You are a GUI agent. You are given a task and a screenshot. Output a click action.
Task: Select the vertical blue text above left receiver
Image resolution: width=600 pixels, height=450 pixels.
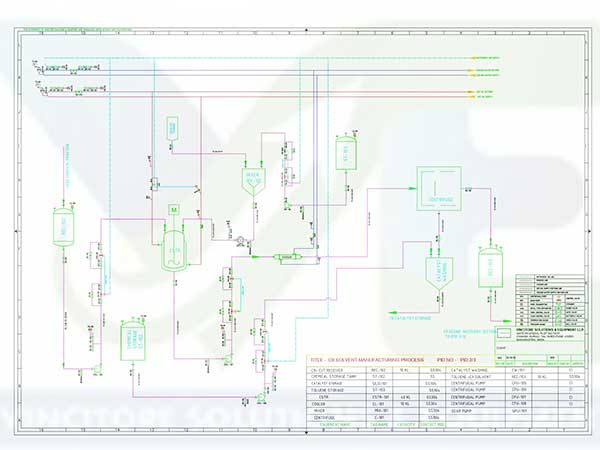(x=67, y=166)
